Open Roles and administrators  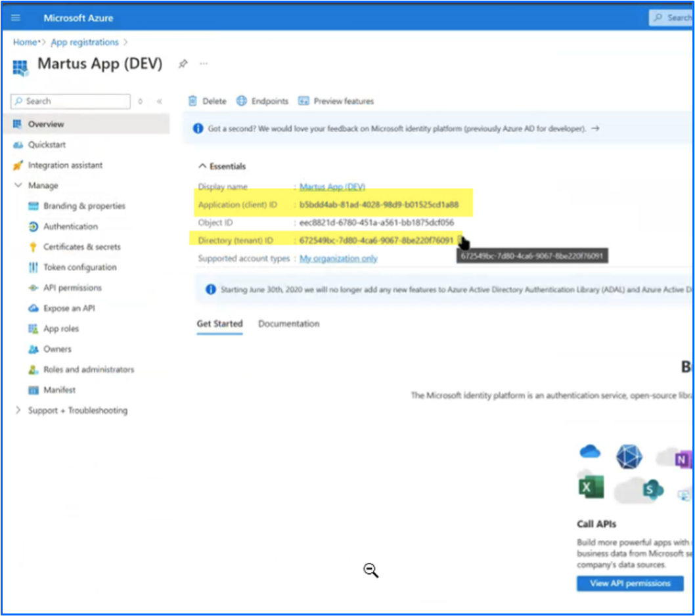click(89, 369)
